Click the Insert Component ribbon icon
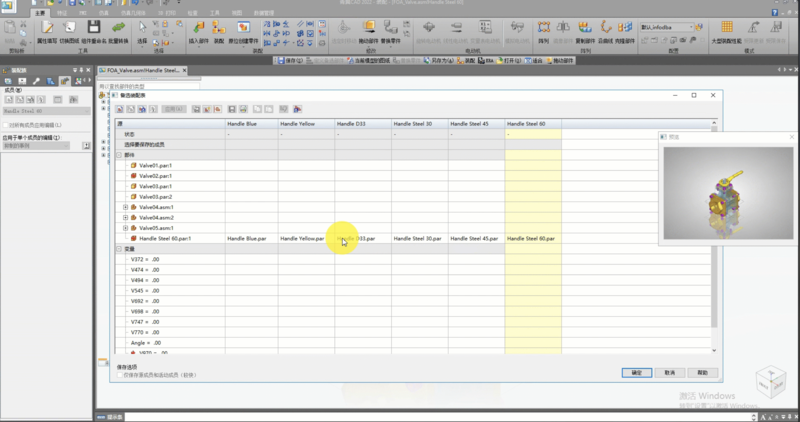This screenshot has width=800, height=422. click(x=198, y=28)
